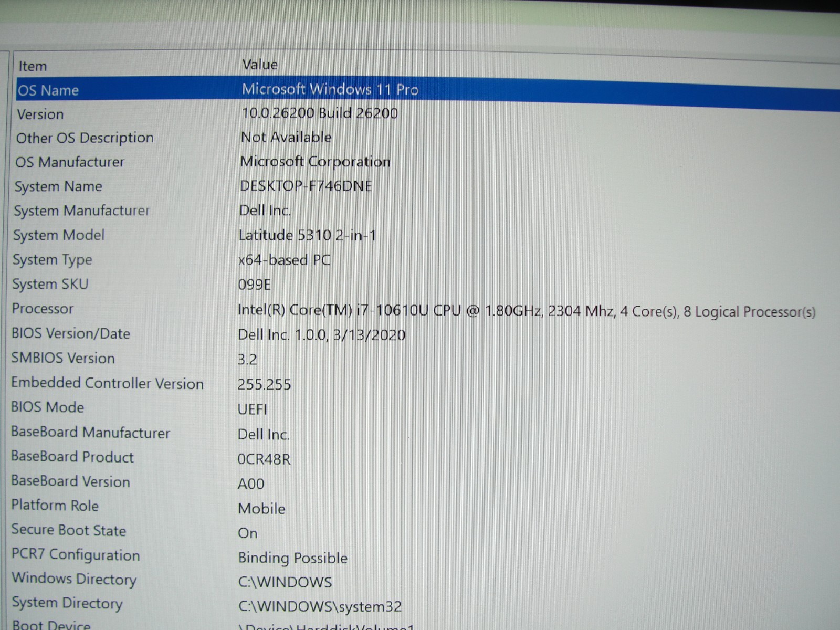Click the 'UEFI' value
Screen dimensions: 840x630
(253, 409)
